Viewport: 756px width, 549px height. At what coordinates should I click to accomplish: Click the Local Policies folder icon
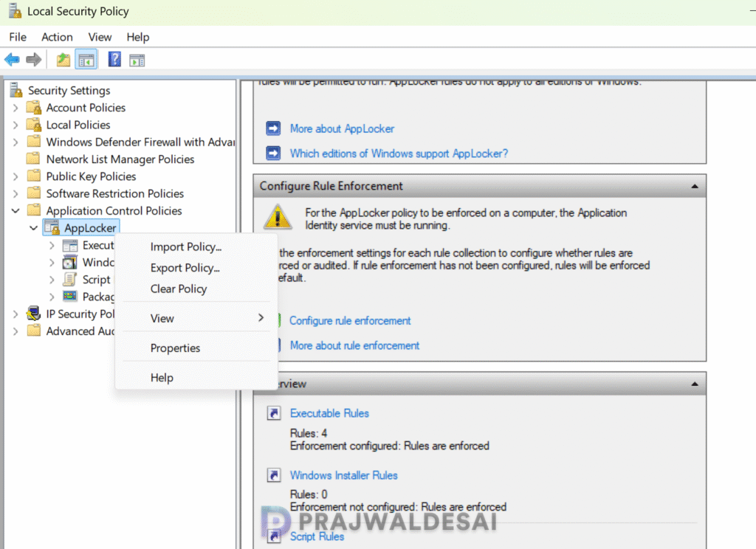(x=34, y=125)
